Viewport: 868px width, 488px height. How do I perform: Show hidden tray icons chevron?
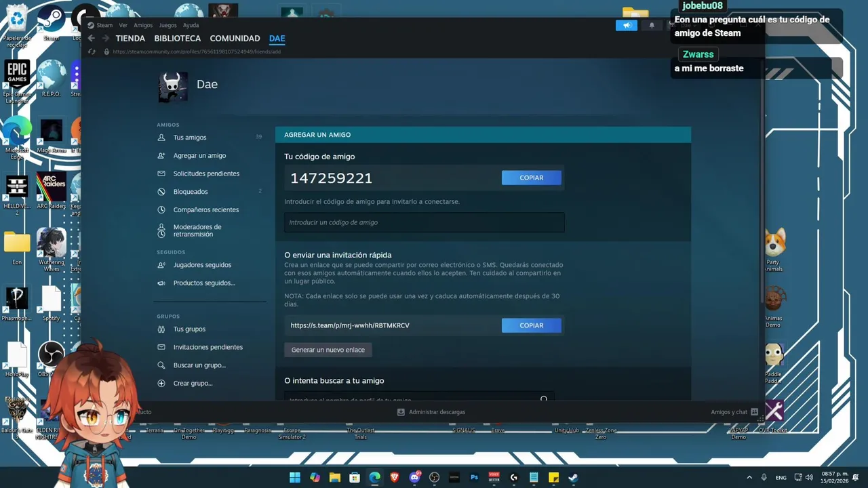tap(749, 477)
